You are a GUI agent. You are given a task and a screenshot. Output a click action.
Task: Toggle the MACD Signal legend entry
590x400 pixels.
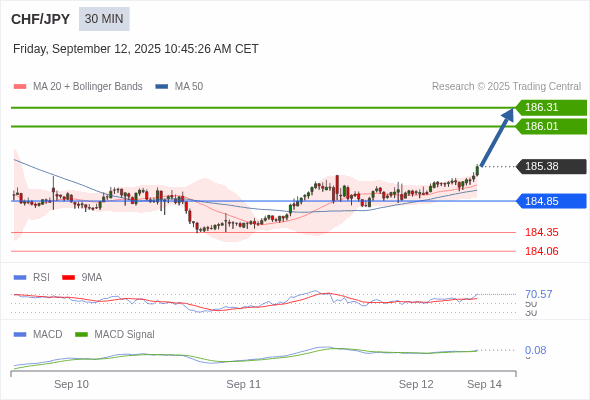[115, 334]
